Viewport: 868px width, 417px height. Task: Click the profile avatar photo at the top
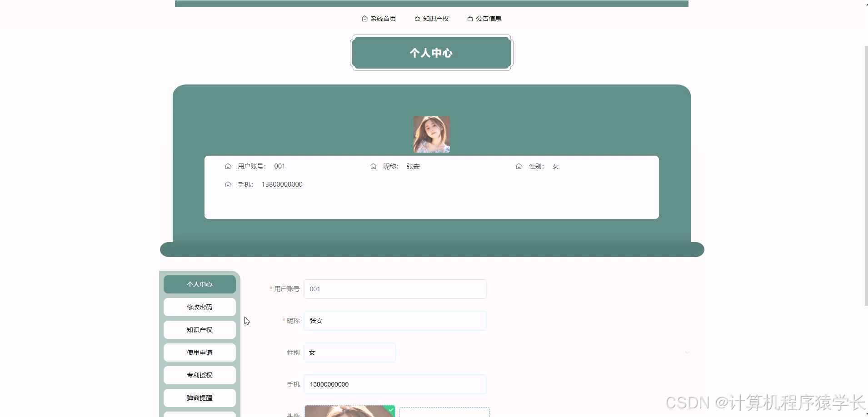(x=431, y=134)
